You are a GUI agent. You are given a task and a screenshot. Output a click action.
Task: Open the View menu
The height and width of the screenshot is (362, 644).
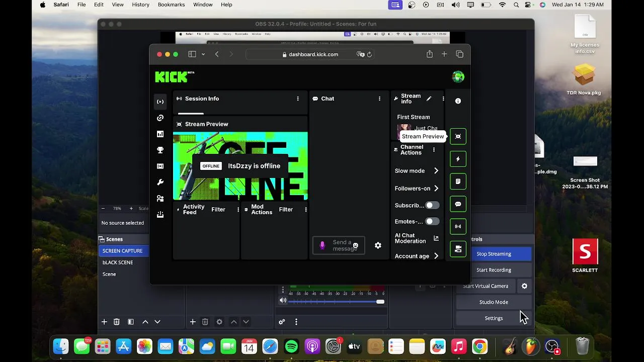click(118, 5)
